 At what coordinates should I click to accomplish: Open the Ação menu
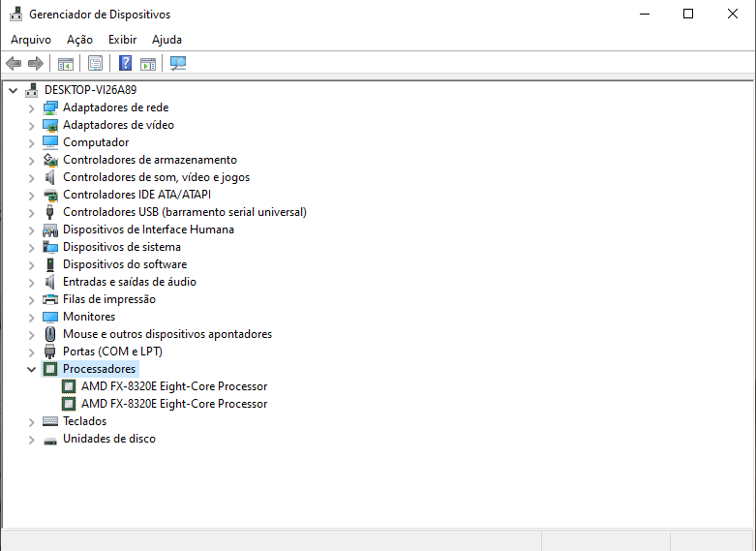click(x=79, y=40)
